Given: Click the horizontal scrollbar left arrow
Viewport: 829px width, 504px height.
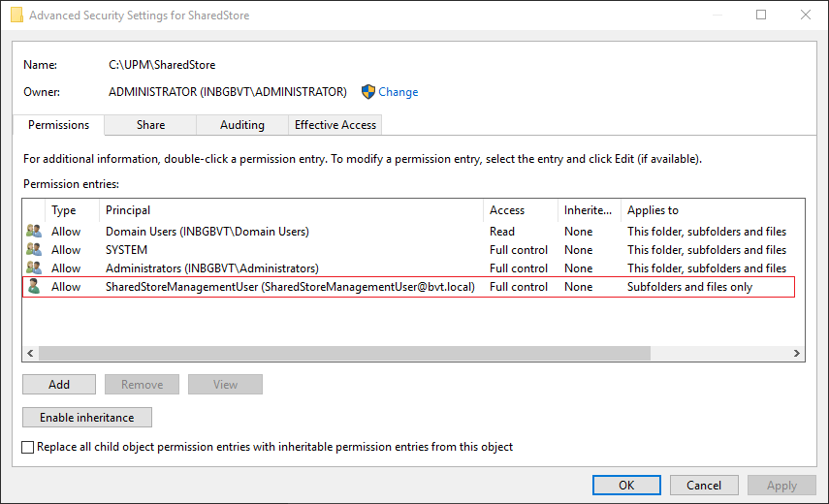Looking at the screenshot, I should (x=30, y=354).
